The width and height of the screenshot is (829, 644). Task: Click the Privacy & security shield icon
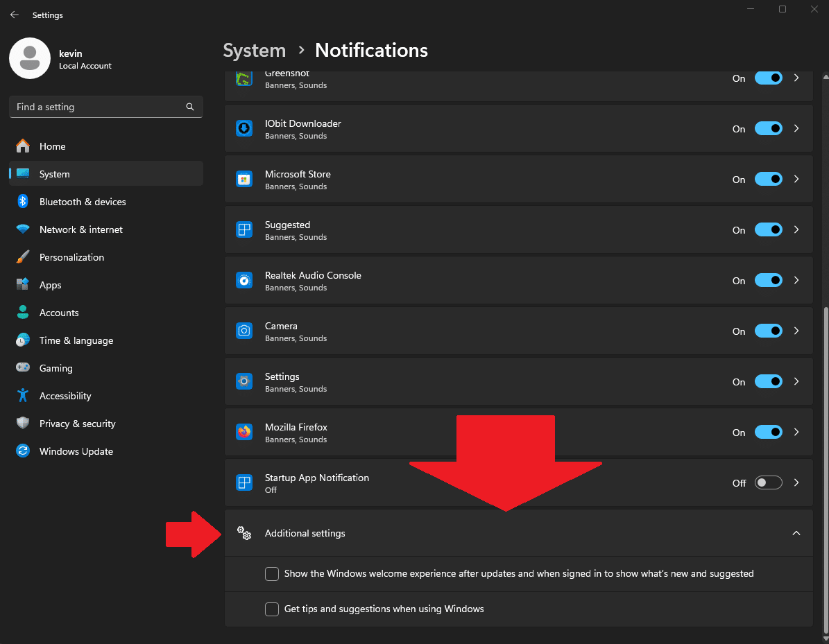pos(23,423)
